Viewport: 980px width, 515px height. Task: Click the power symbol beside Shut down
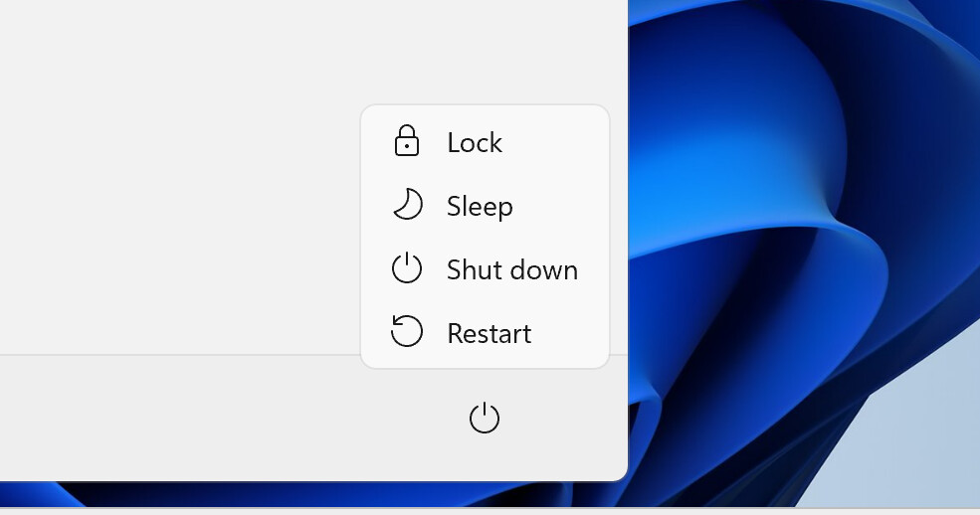click(406, 269)
